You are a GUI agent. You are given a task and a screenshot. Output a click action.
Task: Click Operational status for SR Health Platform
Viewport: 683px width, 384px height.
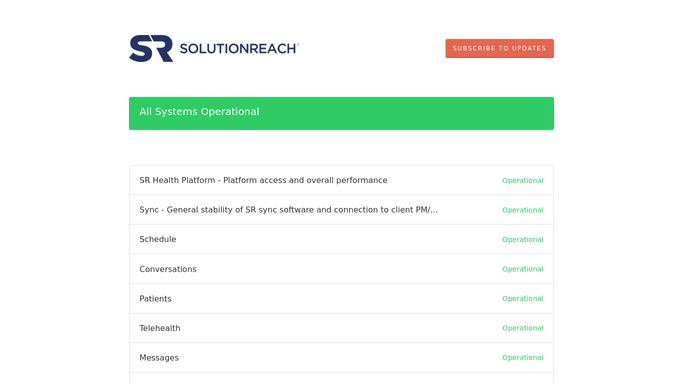522,181
